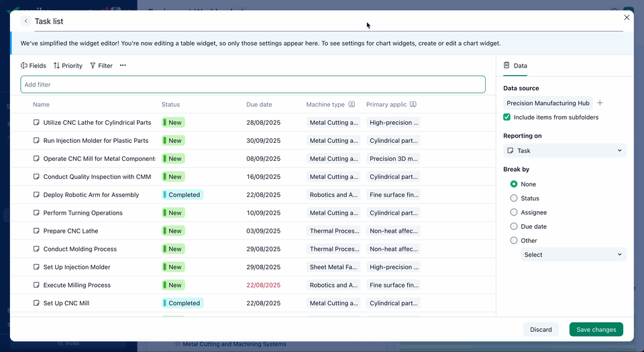Add a data source with plus icon

(x=600, y=103)
